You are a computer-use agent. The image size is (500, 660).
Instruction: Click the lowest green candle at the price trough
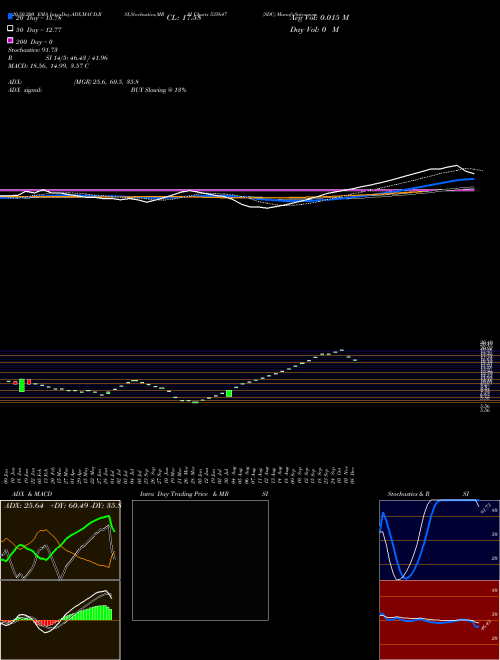pyautogui.click(x=195, y=402)
